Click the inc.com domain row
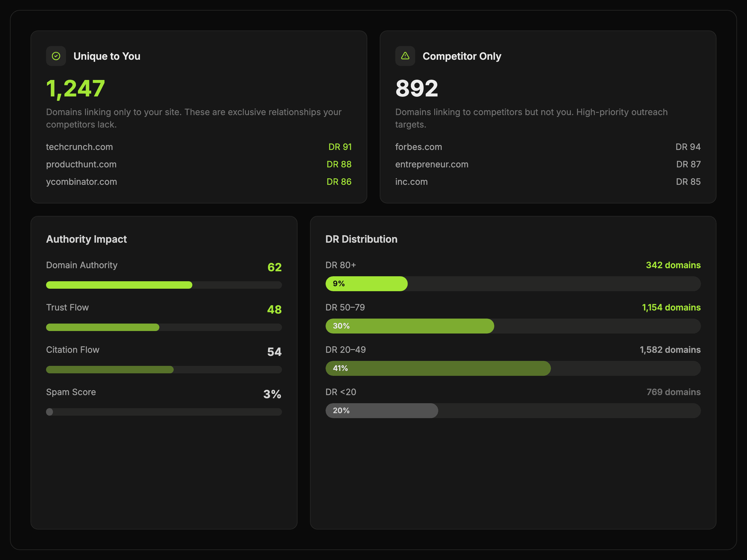Image resolution: width=747 pixels, height=560 pixels. coord(411,182)
